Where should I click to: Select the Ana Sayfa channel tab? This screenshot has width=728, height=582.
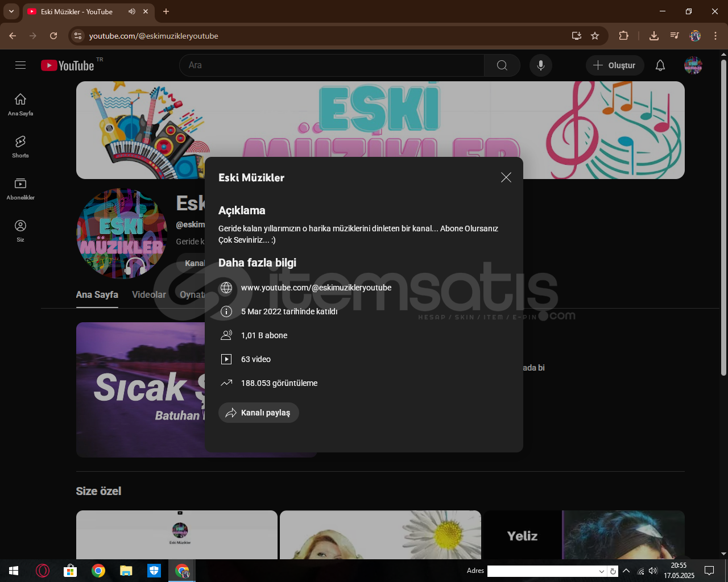[x=97, y=294]
